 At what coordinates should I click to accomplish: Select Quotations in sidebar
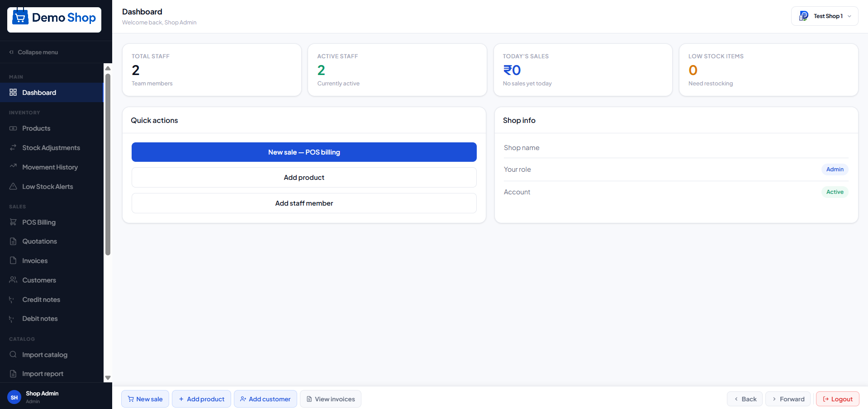pyautogui.click(x=52, y=241)
